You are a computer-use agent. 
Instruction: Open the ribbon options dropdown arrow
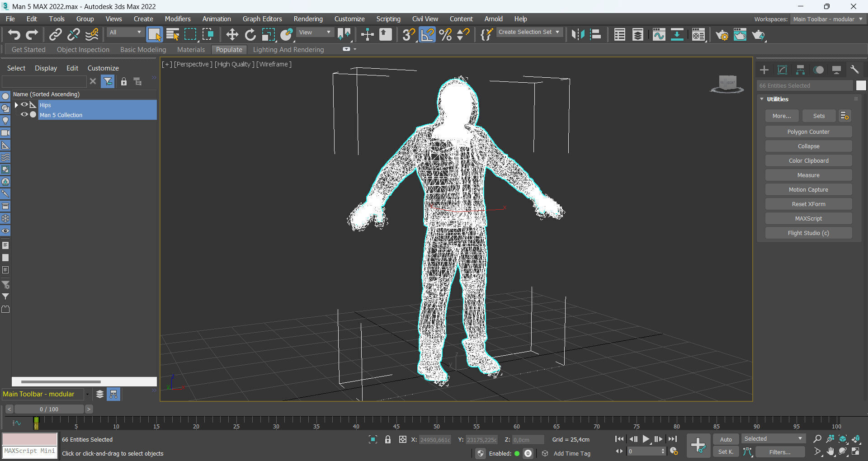point(355,49)
